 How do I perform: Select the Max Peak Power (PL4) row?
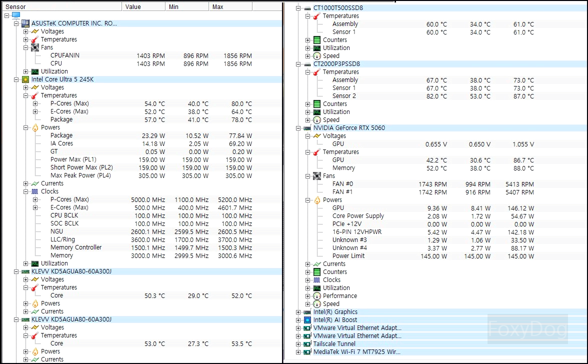(141, 175)
